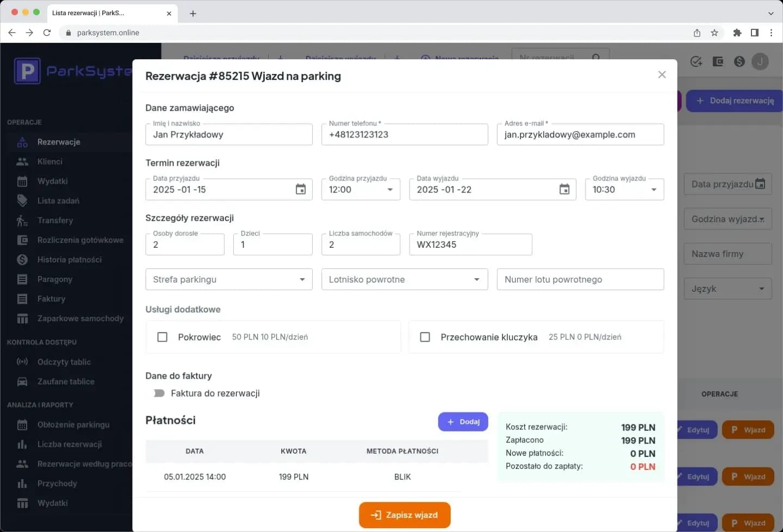Click the Numer lotu powrotnego field
The height and width of the screenshot is (532, 783).
point(580,279)
